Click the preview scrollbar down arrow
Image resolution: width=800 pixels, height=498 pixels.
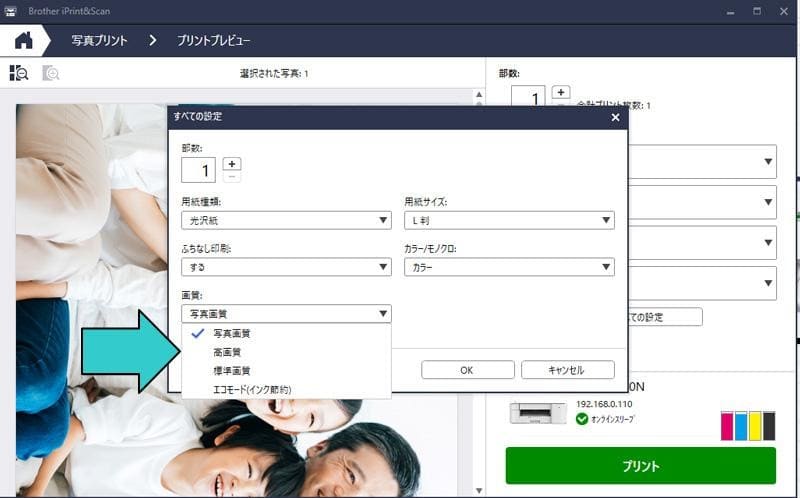point(479,491)
